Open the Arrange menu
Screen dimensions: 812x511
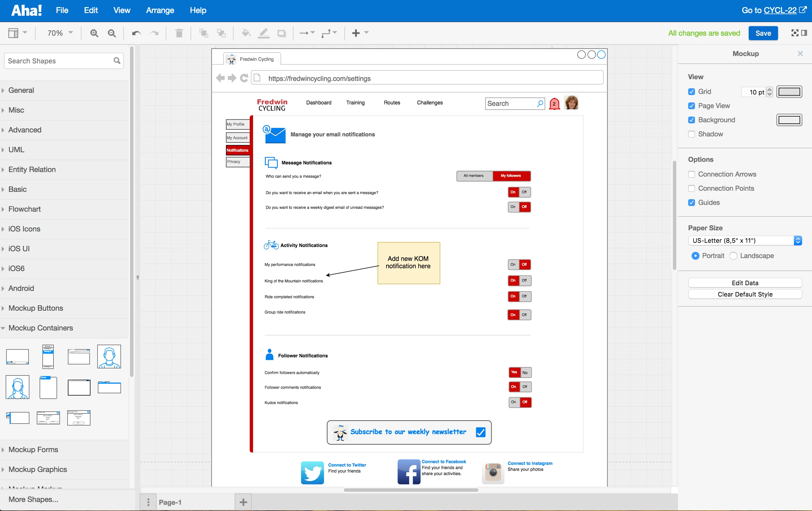[160, 10]
